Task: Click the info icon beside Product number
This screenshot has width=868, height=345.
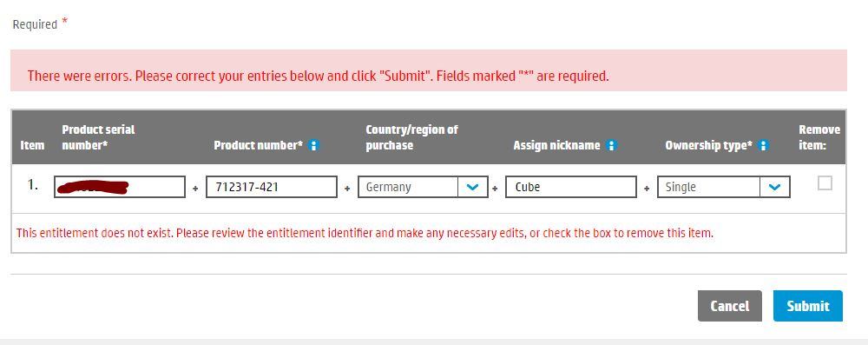Action: pos(313,145)
